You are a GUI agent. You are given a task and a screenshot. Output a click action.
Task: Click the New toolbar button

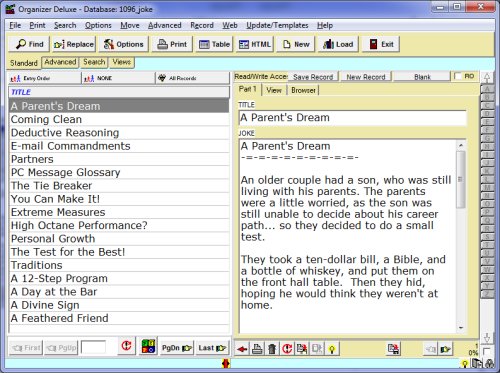point(296,44)
